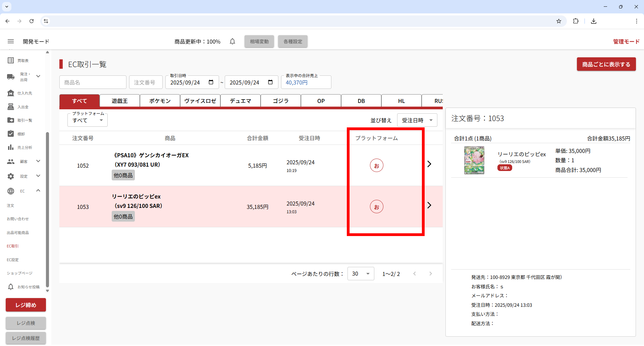Click the 商品名 search input field
This screenshot has width=644, height=346.
(93, 82)
